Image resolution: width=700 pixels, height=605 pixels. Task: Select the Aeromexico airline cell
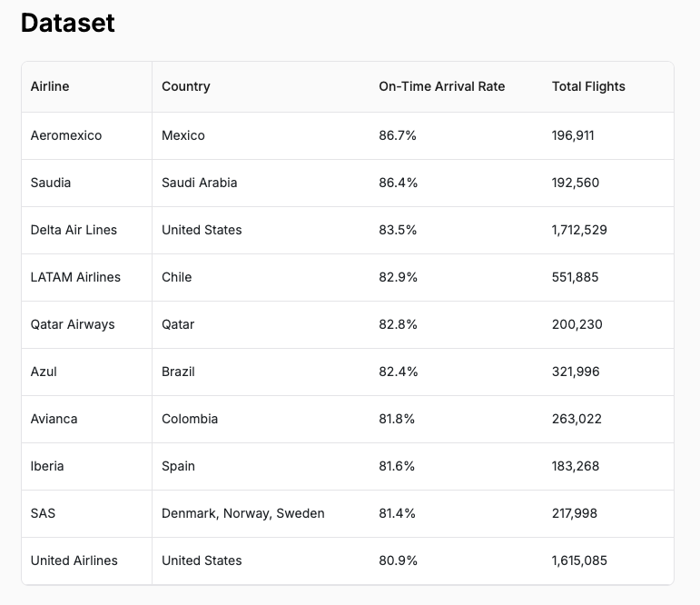66,135
